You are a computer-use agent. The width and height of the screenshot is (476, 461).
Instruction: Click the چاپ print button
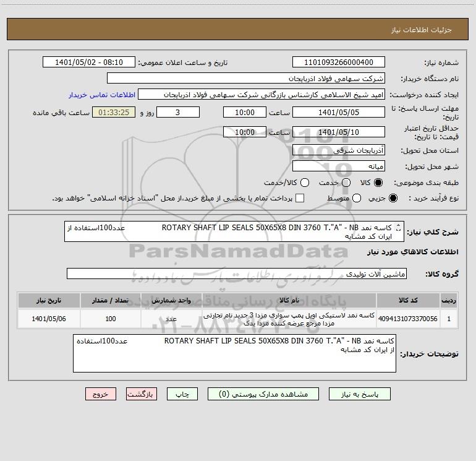coord(182,394)
